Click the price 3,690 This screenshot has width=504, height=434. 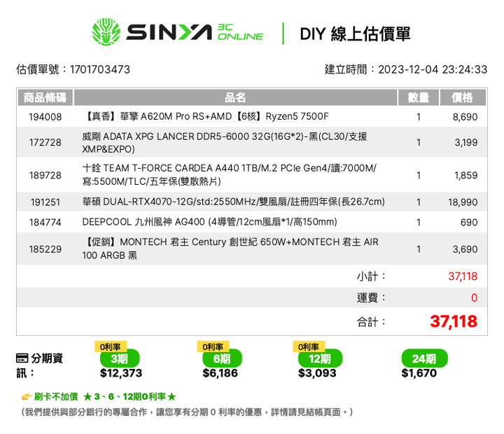[x=465, y=249]
